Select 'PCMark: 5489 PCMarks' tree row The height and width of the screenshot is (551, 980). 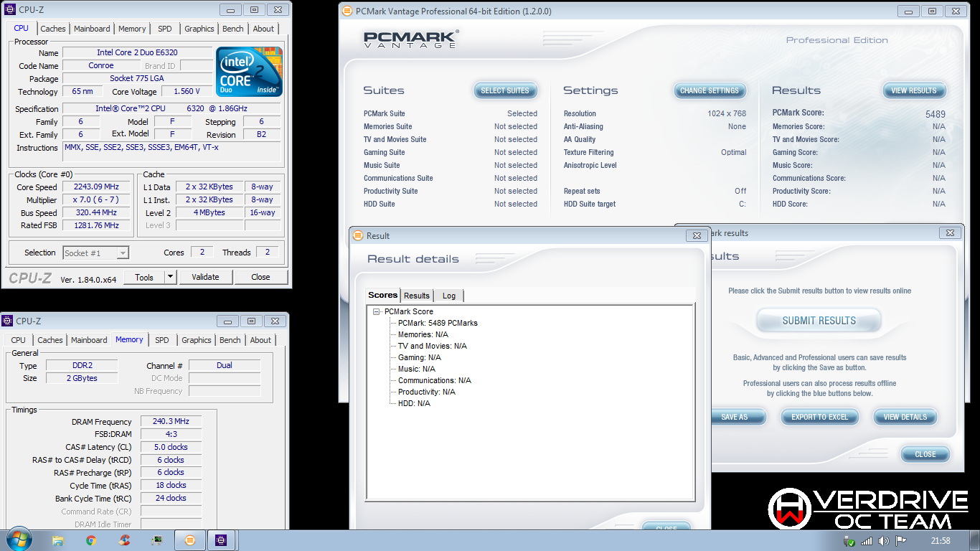438,323
